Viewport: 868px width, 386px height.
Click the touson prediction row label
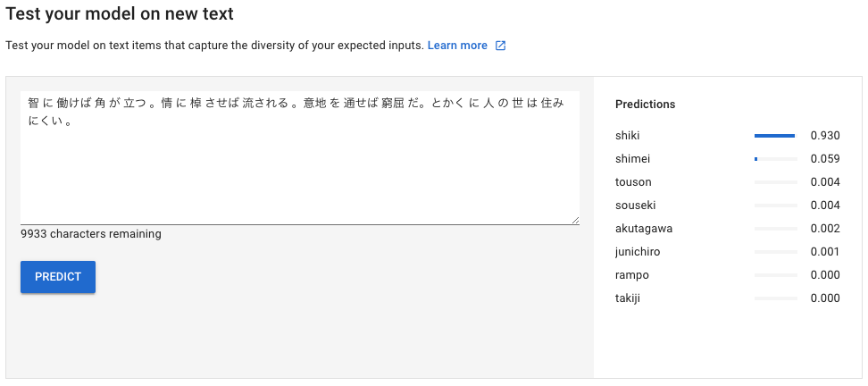click(x=633, y=182)
